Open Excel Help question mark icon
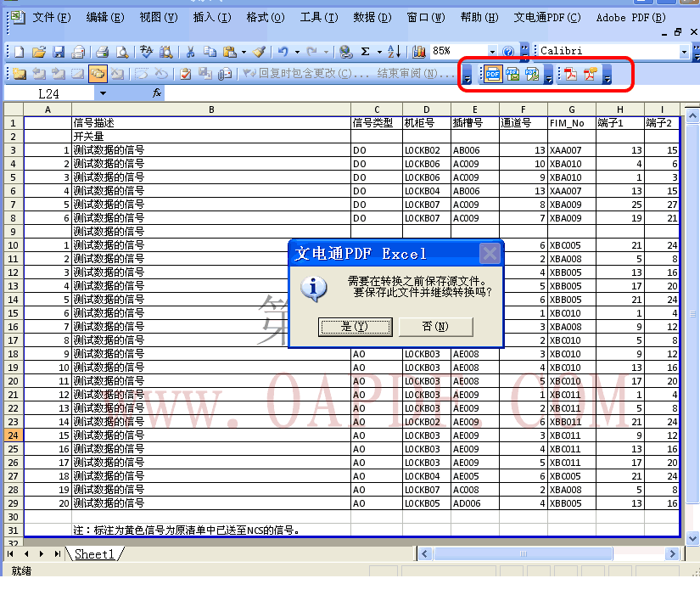Image resolution: width=700 pixels, height=595 pixels. pyautogui.click(x=508, y=52)
